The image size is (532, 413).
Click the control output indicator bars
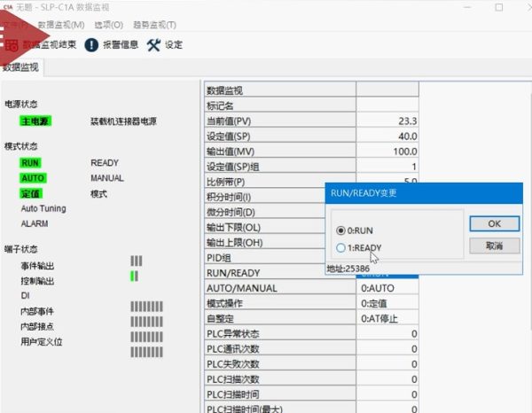pos(136,277)
